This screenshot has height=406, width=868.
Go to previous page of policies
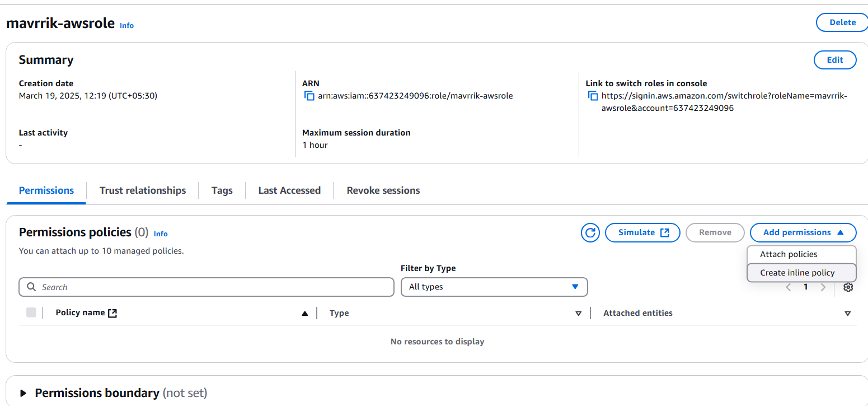(789, 287)
